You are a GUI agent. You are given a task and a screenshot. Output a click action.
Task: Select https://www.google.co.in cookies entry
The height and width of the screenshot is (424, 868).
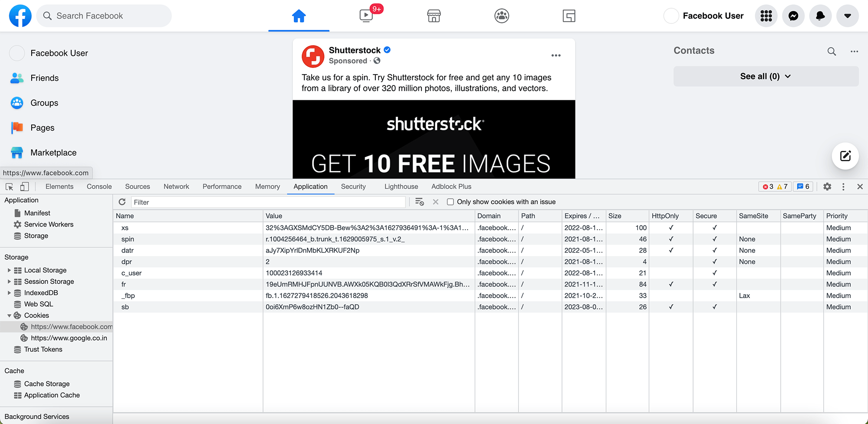click(x=69, y=338)
